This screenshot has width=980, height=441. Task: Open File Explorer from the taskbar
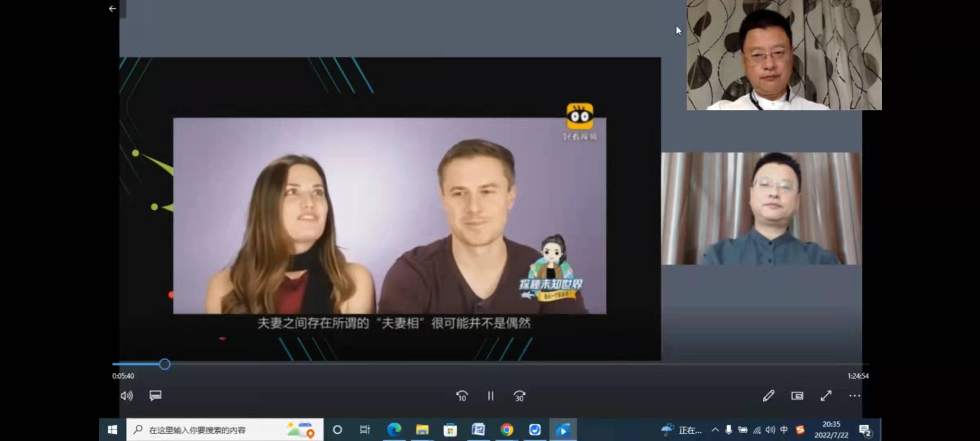(422, 430)
